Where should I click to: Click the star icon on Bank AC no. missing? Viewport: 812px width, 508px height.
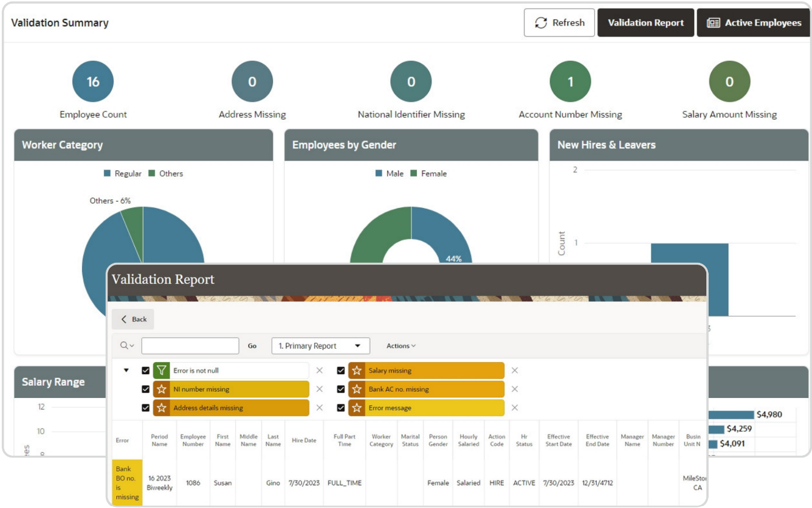pyautogui.click(x=357, y=389)
